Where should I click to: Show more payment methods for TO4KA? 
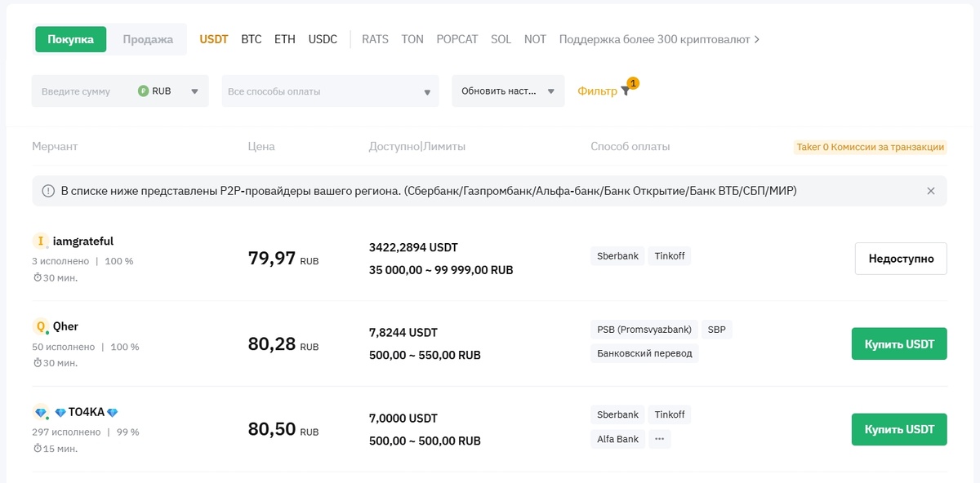(660, 439)
